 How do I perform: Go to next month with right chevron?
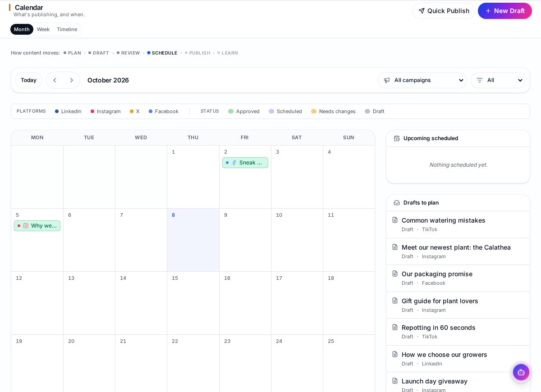[71, 80]
